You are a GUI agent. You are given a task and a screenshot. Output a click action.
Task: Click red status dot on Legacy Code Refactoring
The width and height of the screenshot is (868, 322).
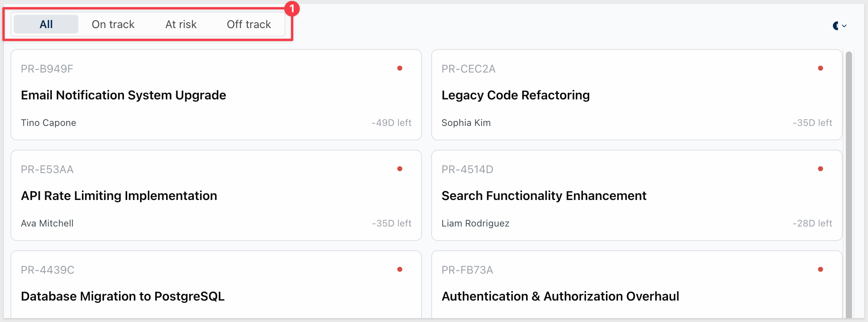point(820,68)
